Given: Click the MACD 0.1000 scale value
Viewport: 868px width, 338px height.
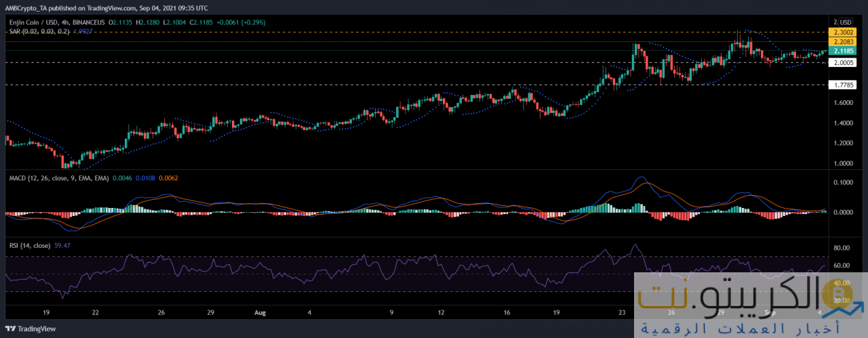Looking at the screenshot, I should click(843, 183).
